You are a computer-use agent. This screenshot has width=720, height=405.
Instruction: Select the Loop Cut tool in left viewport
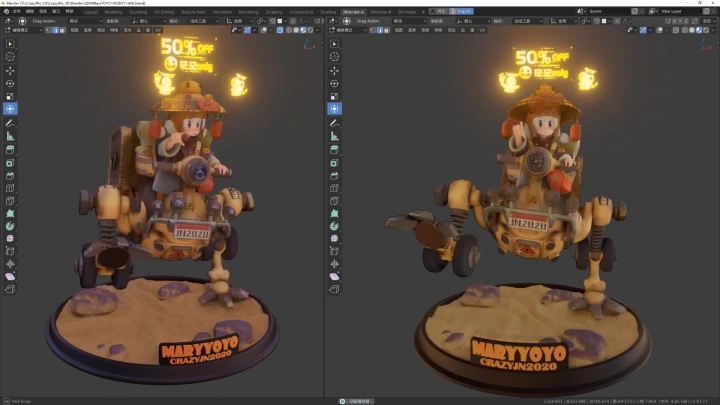tap(10, 188)
